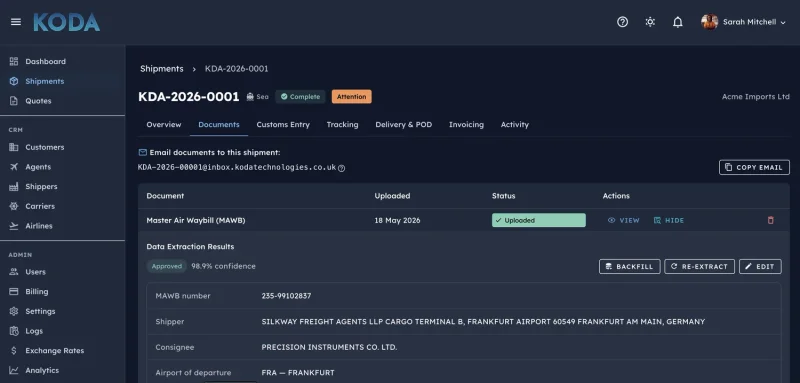This screenshot has height=383, width=800.
Task: Click the Silkway Freight Agents shipper value
Action: click(483, 322)
